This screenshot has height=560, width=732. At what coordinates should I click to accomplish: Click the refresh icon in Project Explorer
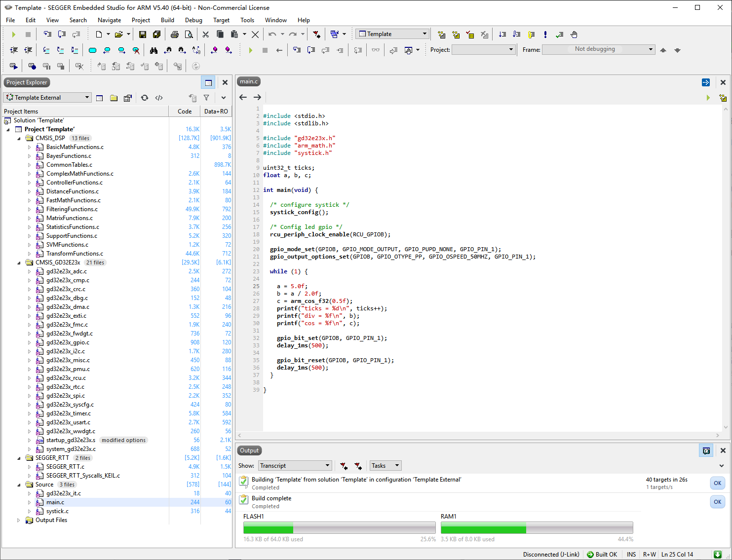click(145, 98)
